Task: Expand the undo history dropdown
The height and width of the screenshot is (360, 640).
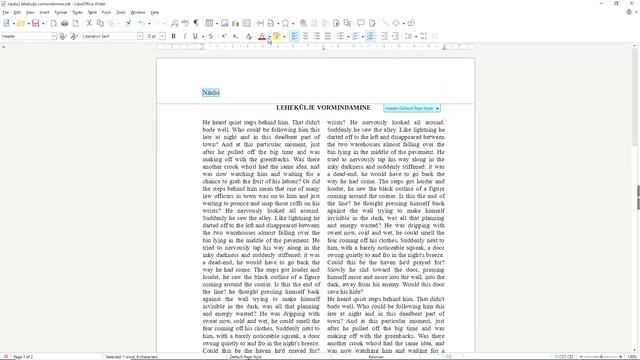Action: pos(149,24)
